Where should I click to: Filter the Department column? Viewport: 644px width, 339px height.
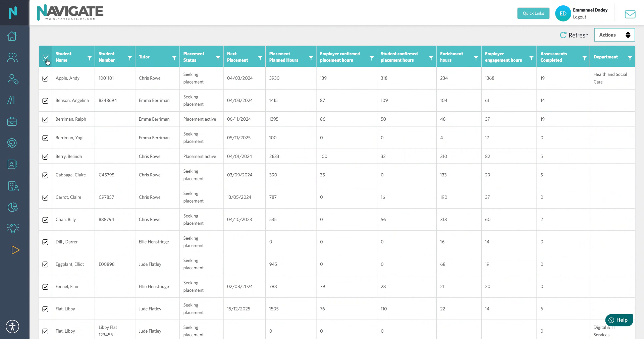pos(630,58)
